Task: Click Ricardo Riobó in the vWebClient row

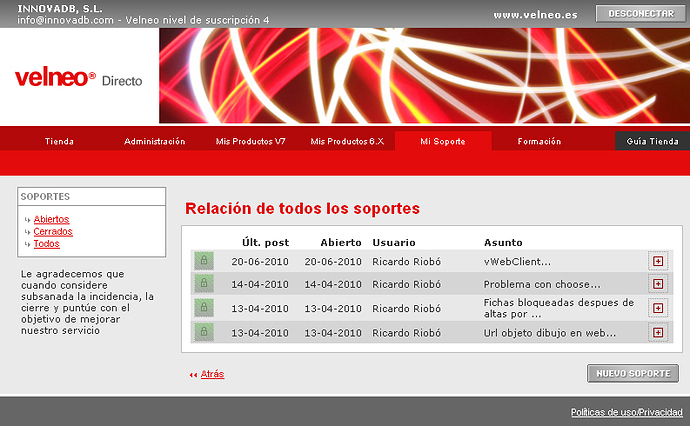Action: [406, 261]
